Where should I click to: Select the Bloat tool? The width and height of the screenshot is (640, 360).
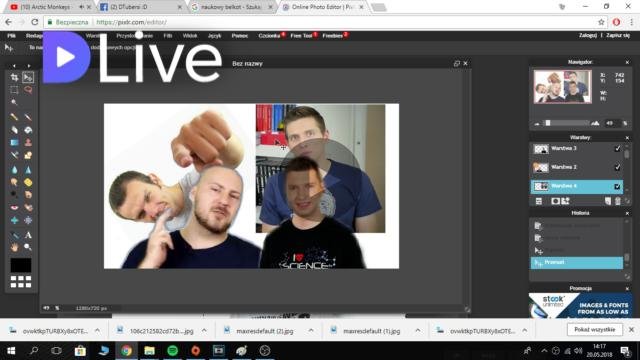(x=14, y=220)
